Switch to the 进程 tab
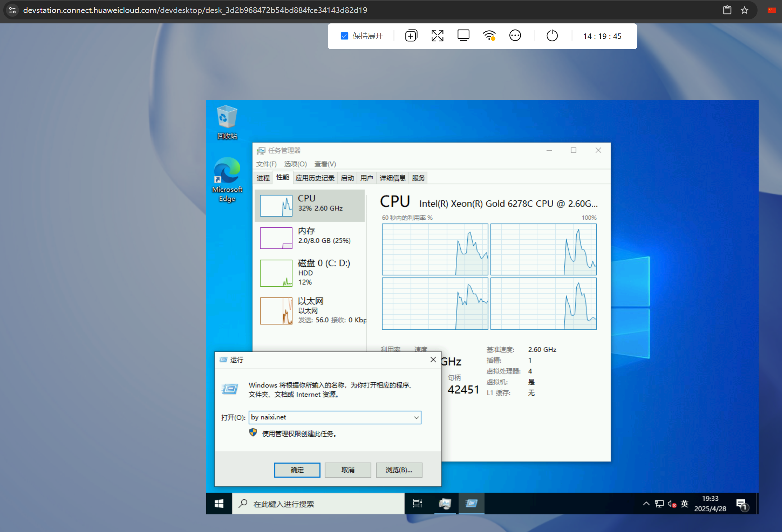The height and width of the screenshot is (532, 782). 263,178
